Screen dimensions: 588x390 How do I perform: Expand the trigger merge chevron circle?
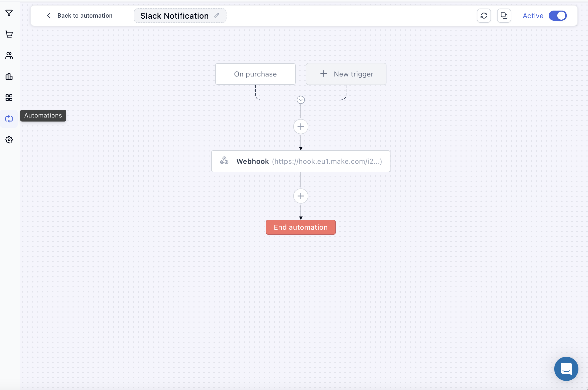tap(301, 100)
